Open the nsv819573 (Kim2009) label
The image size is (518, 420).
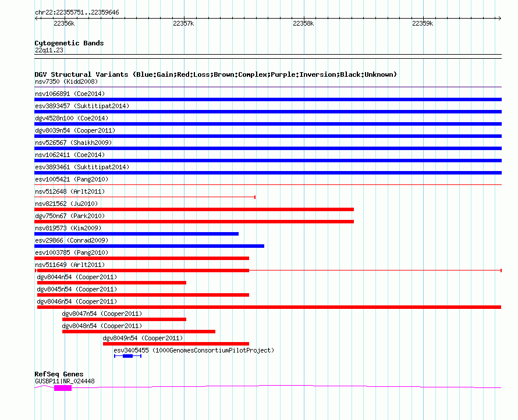tap(68, 228)
